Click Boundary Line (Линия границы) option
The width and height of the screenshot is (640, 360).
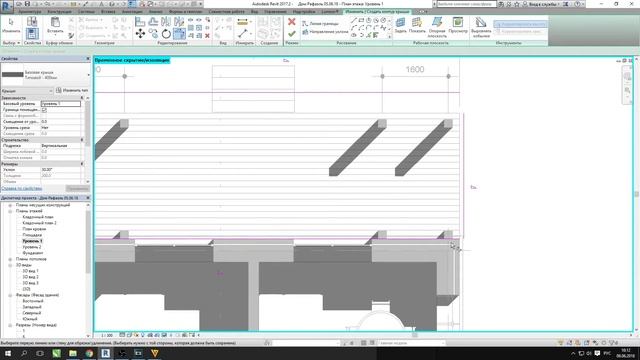click(x=320, y=24)
